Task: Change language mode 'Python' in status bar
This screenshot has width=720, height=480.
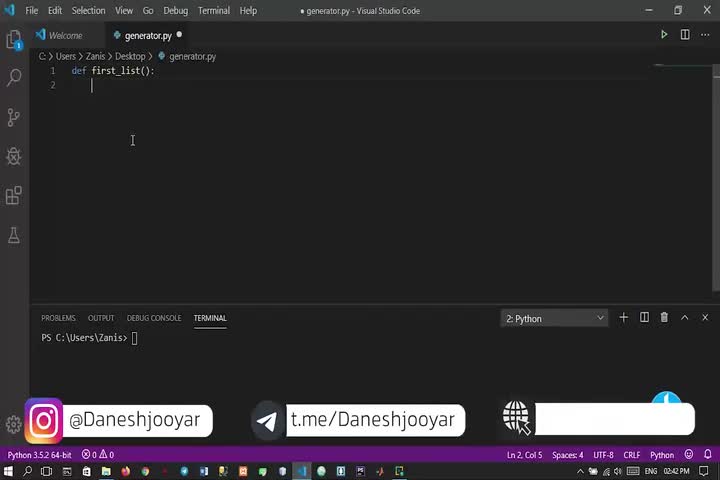Action: click(x=662, y=455)
